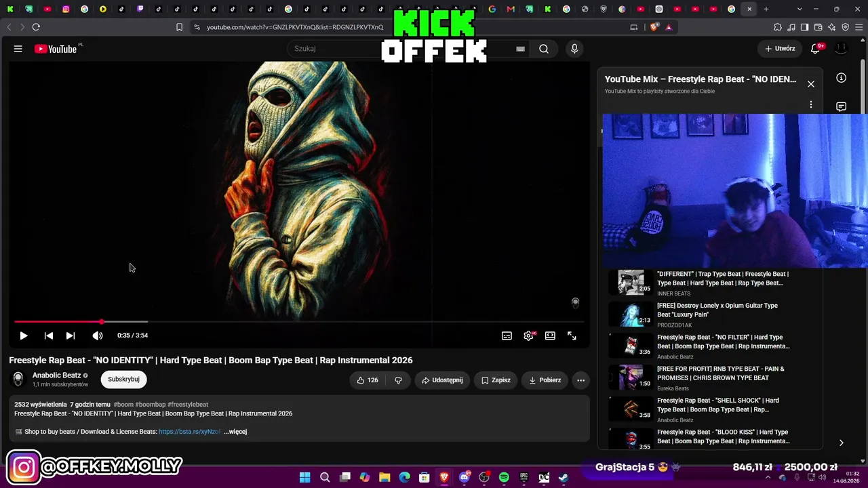Close the YouTube Mix playlist panel

click(810, 84)
